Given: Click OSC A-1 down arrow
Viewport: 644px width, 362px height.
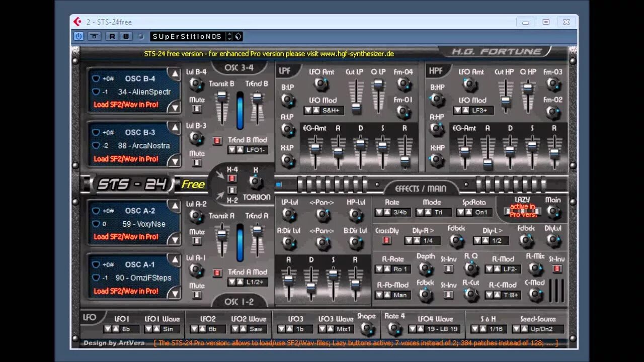Looking at the screenshot, I should (175, 293).
